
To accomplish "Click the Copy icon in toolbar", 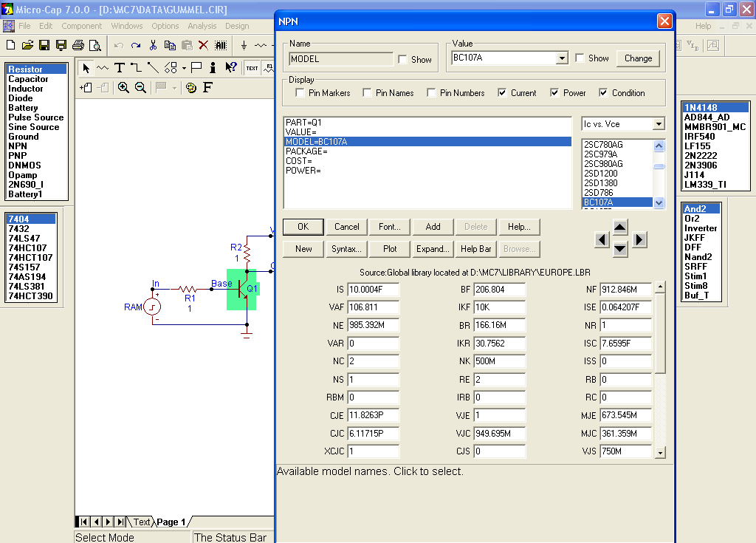I will point(170,45).
